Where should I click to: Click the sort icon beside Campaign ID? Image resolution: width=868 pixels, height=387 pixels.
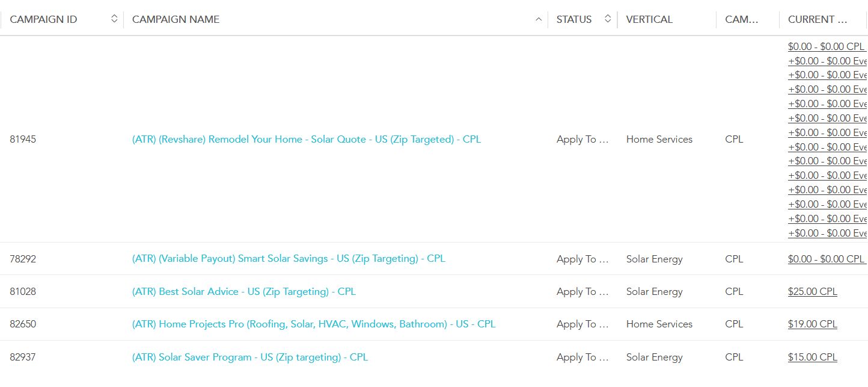tap(114, 19)
